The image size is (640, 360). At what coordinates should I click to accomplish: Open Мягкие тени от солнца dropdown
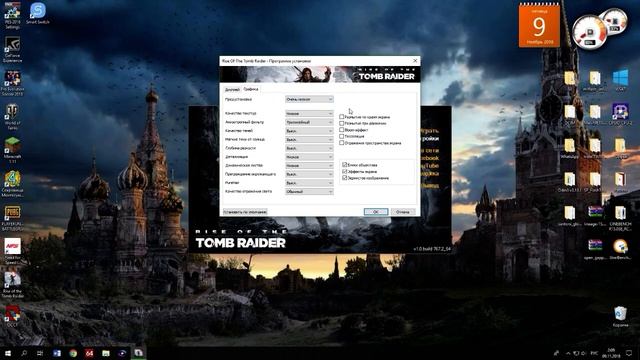pos(309,140)
